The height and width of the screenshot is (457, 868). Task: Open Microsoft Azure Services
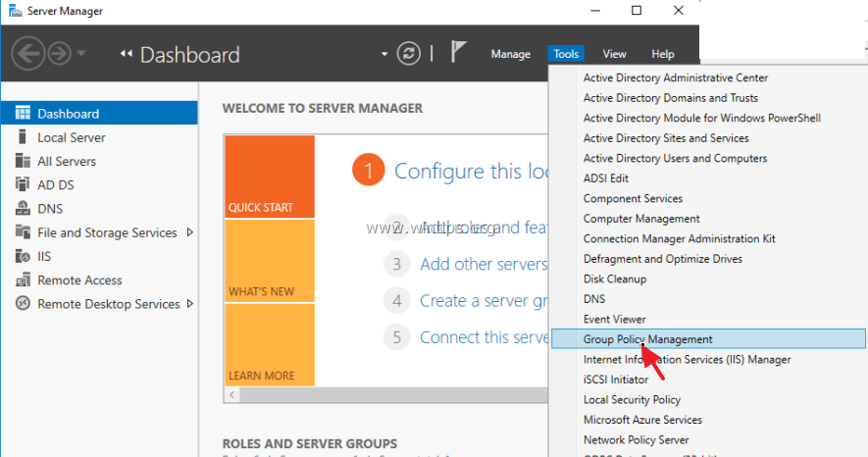[x=642, y=420]
